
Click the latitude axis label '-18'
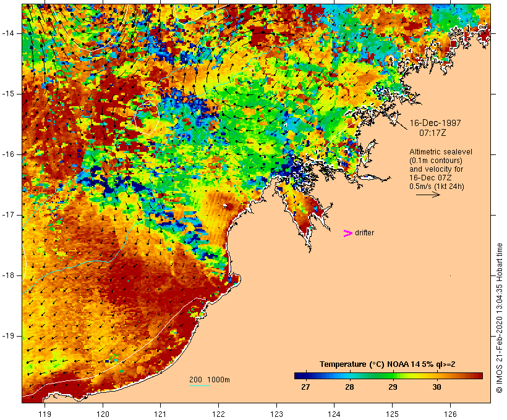tap(9, 275)
